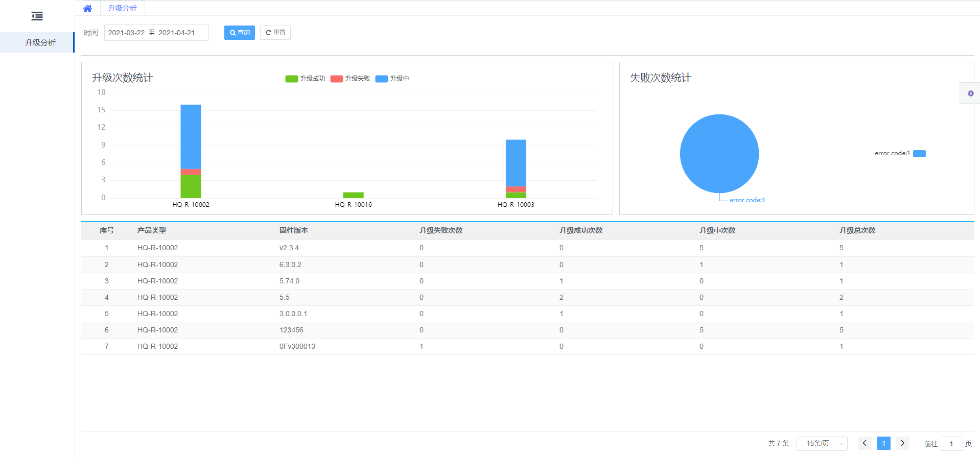
Task: Toggle 升级中 legend item
Action: pyautogui.click(x=392, y=79)
